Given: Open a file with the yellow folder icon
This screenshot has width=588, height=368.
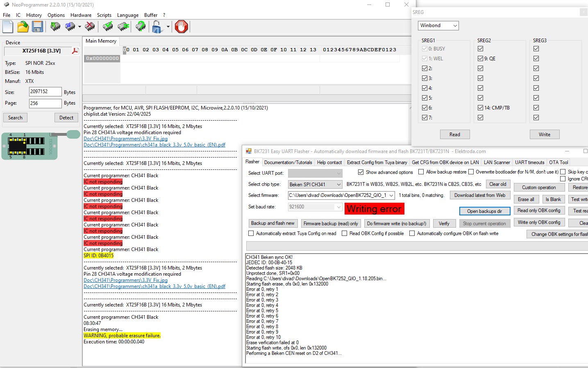Looking at the screenshot, I should click(23, 27).
